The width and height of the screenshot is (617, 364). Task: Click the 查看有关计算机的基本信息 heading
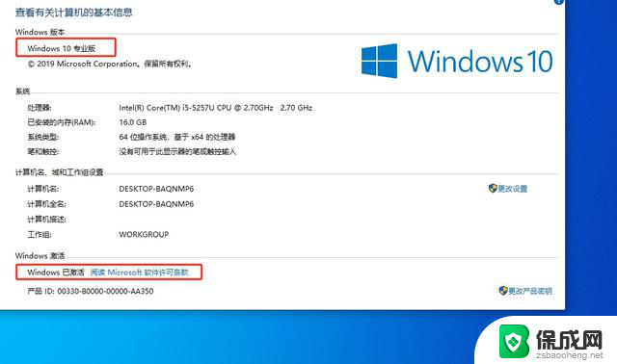pyautogui.click(x=73, y=13)
